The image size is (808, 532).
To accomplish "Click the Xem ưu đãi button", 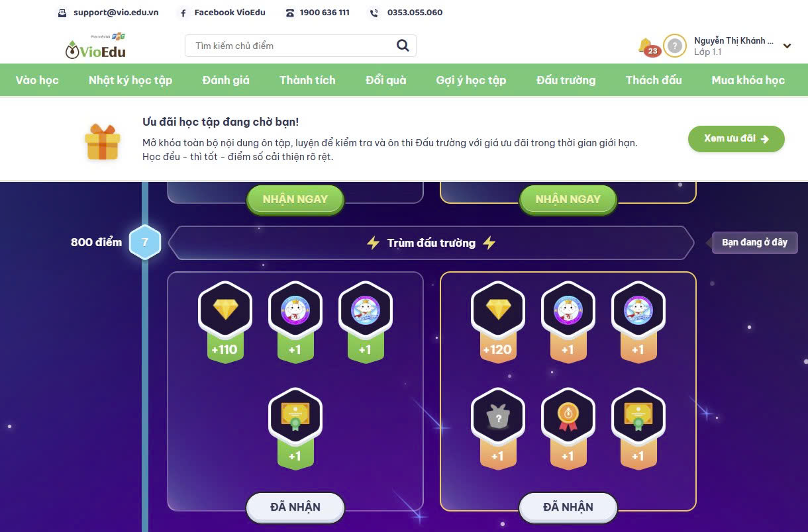I will click(736, 139).
